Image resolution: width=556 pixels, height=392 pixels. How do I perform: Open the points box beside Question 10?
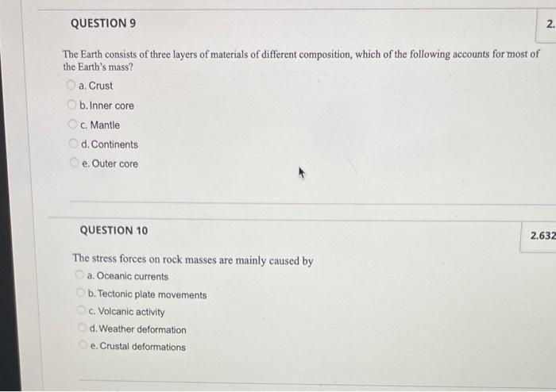[x=539, y=236]
